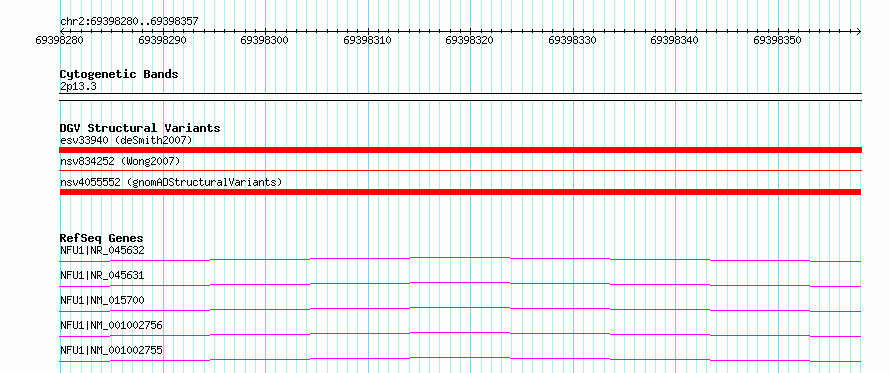This screenshot has width=890, height=373.
Task: Click the esv33940 (deSmith2007) variant label
Action: 126,140
